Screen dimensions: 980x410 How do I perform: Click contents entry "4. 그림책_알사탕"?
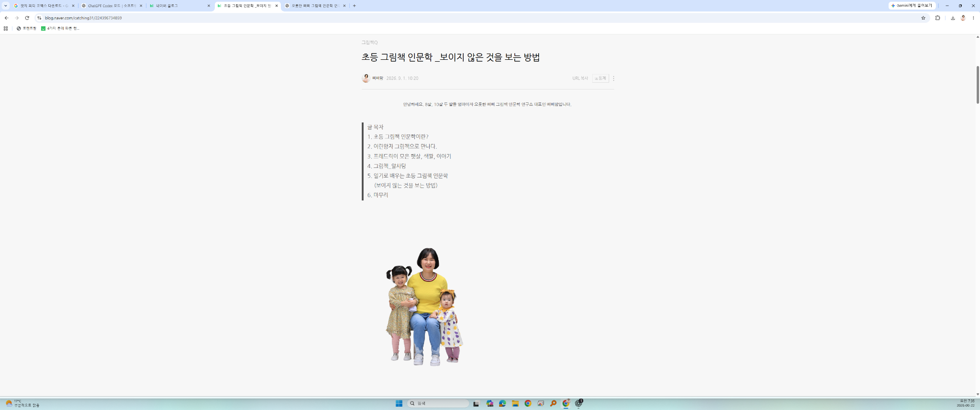pyautogui.click(x=387, y=166)
